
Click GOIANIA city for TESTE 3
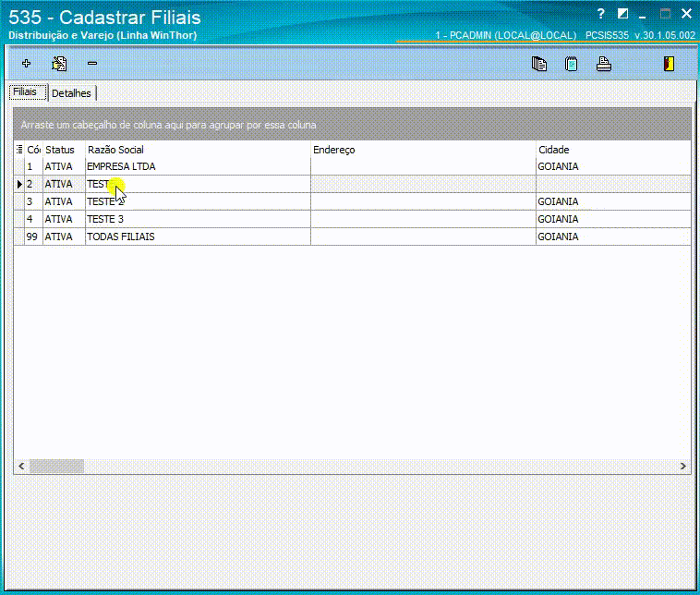[613, 219]
